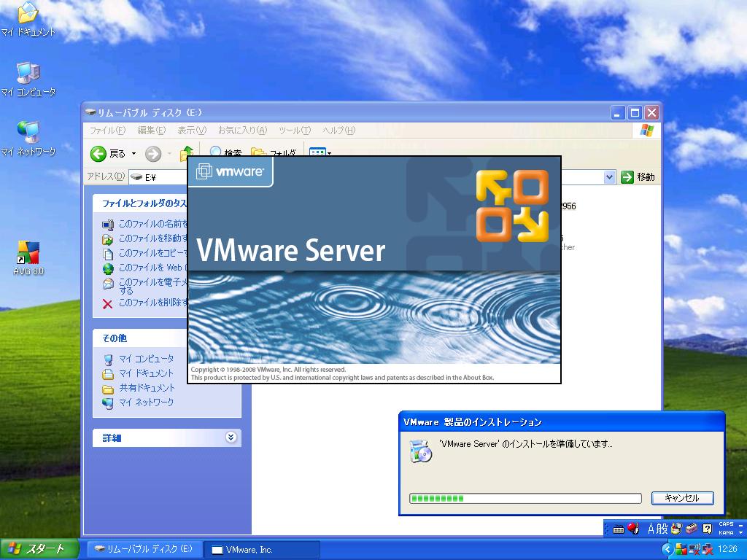Cancel the VMware installation with キャンセル
The image size is (747, 560).
coord(682,498)
